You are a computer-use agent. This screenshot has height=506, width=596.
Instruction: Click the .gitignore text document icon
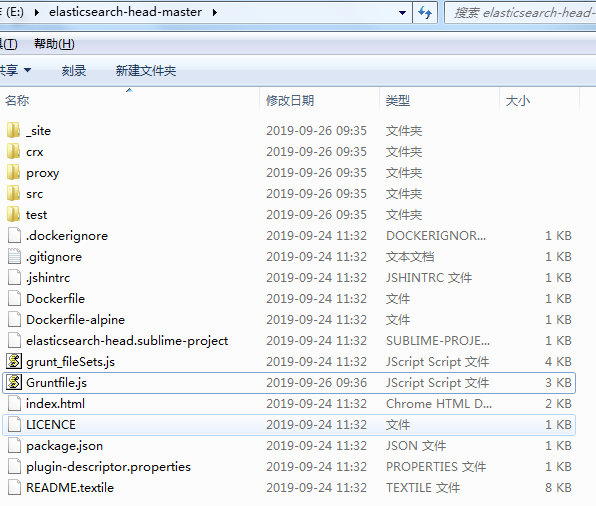click(x=14, y=256)
